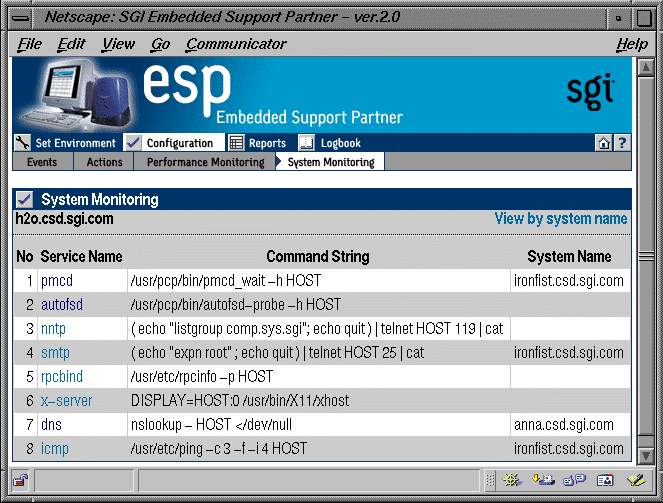Click the minimize dot button in title bar
Viewport: 663px width, 503px height.
point(619,18)
